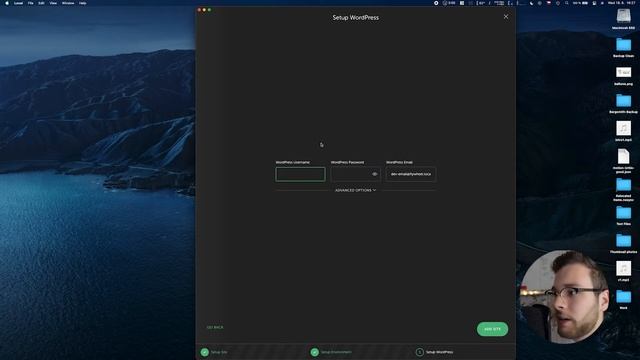Select the Setup Site step indicator

214,352
